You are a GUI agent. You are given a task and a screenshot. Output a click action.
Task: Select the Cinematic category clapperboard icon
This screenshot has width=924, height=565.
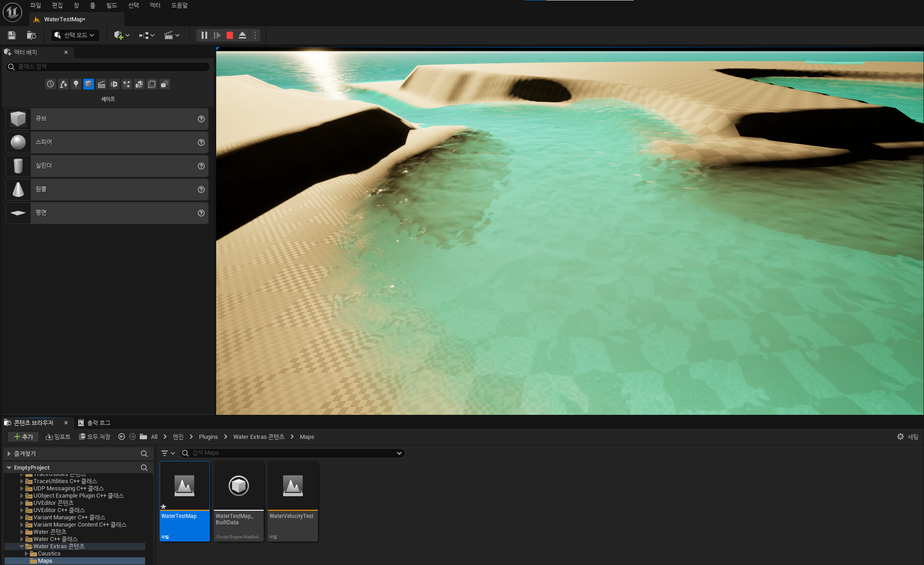(101, 84)
